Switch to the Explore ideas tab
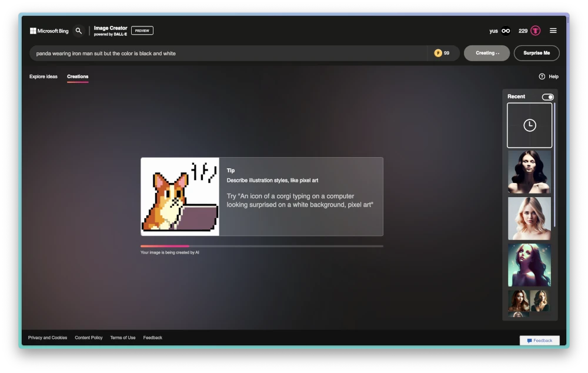588x373 pixels. point(43,76)
